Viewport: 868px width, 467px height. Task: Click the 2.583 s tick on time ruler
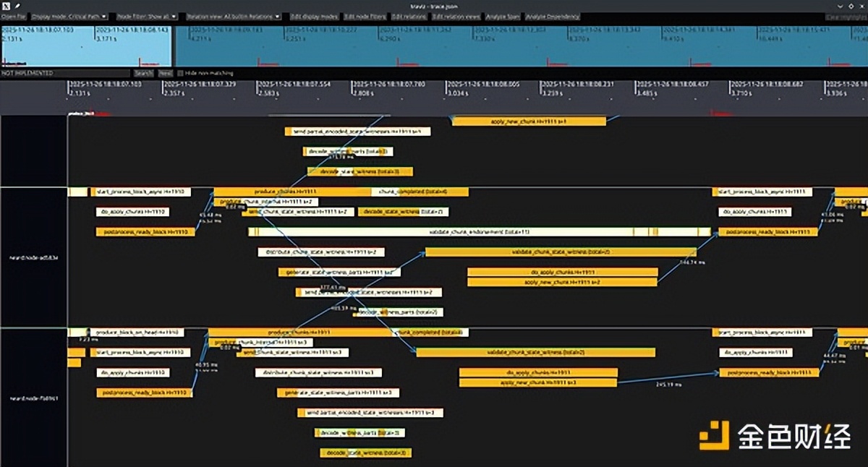270,93
